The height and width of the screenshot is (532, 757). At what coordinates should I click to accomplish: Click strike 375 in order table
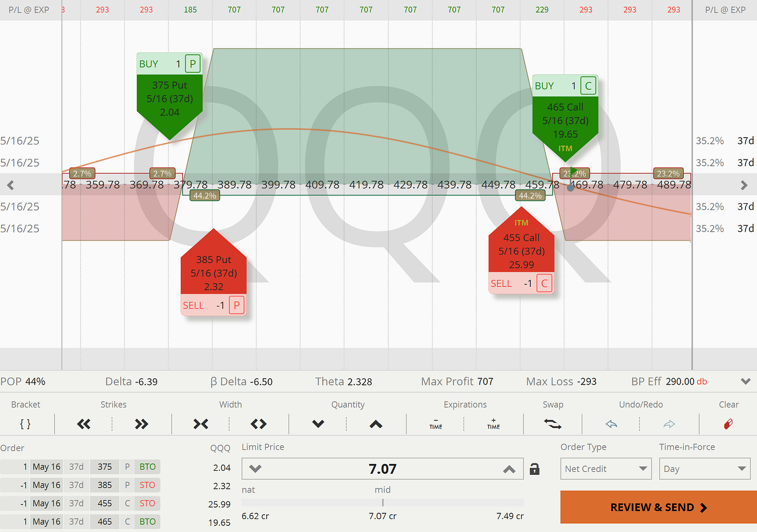pyautogui.click(x=105, y=467)
